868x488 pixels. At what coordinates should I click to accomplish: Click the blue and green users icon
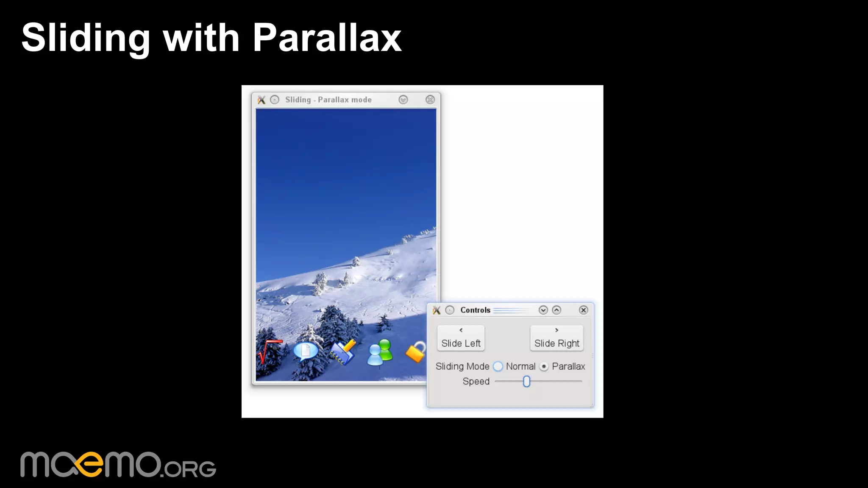pyautogui.click(x=380, y=352)
